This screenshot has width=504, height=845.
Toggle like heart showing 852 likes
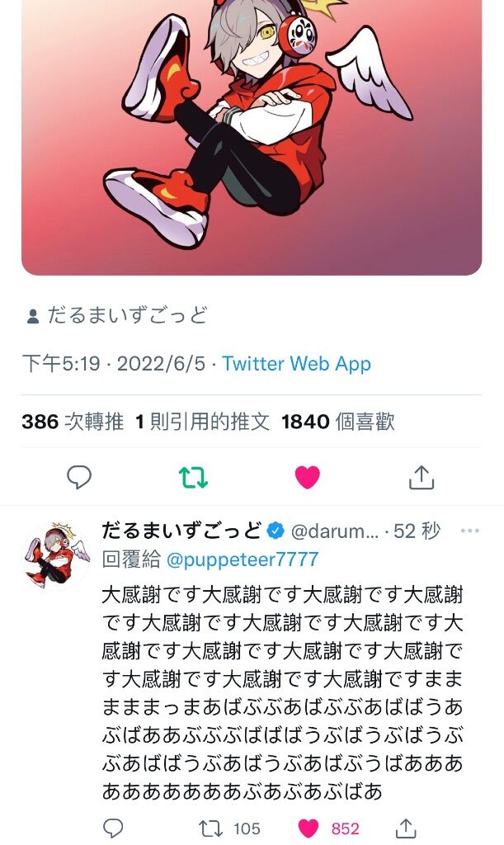309,828
